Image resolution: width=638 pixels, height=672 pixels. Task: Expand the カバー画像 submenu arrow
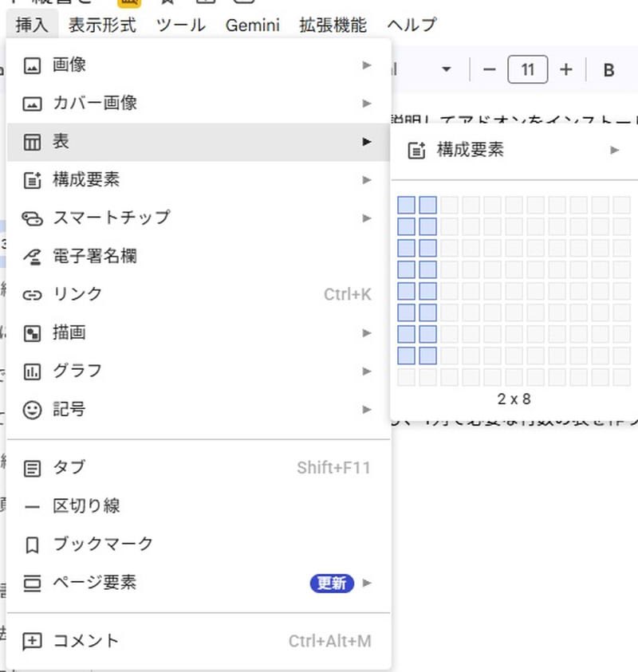[367, 104]
